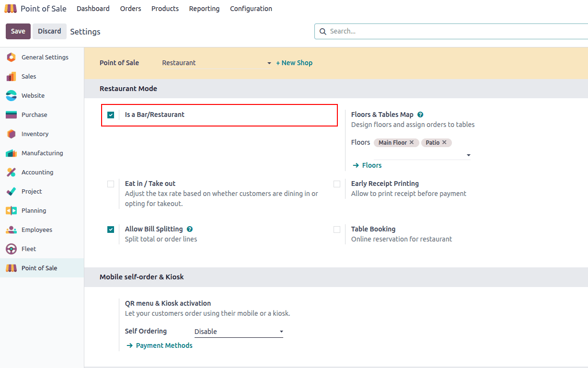Open the Reporting menu
The width and height of the screenshot is (588, 368).
pos(204,9)
